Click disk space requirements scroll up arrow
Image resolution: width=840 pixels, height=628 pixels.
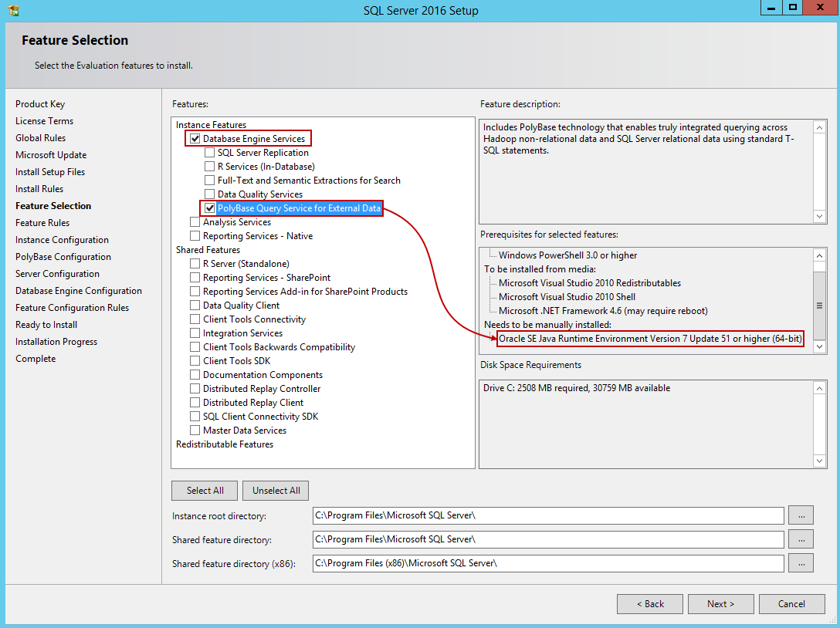820,388
